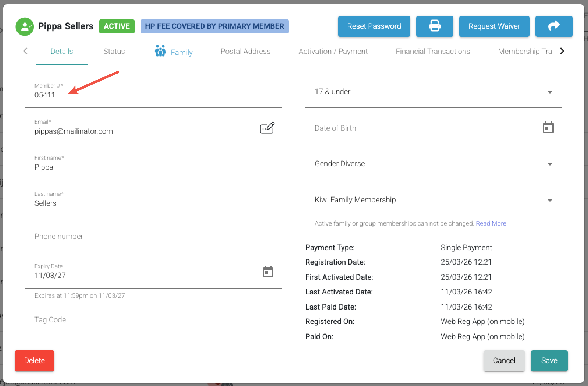Open the Family tab
Screen dimensions: 588x386
(174, 52)
